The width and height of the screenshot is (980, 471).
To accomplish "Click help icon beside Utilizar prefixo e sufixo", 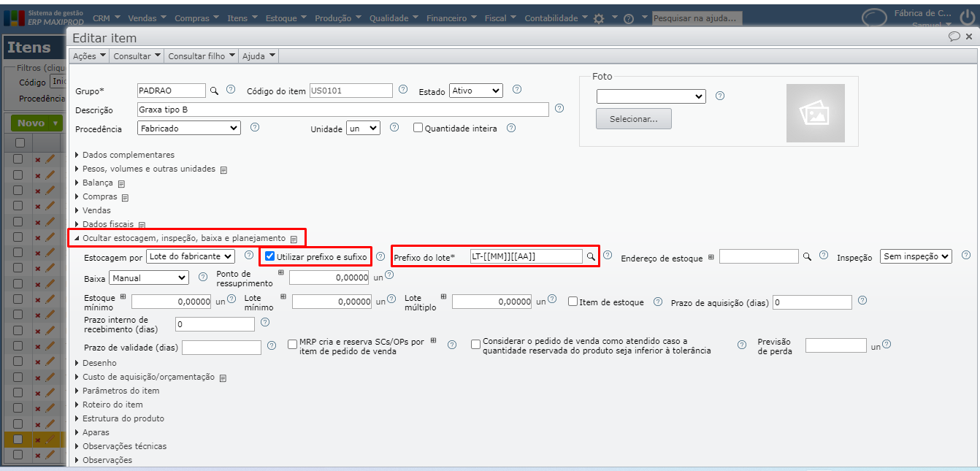I will point(380,256).
